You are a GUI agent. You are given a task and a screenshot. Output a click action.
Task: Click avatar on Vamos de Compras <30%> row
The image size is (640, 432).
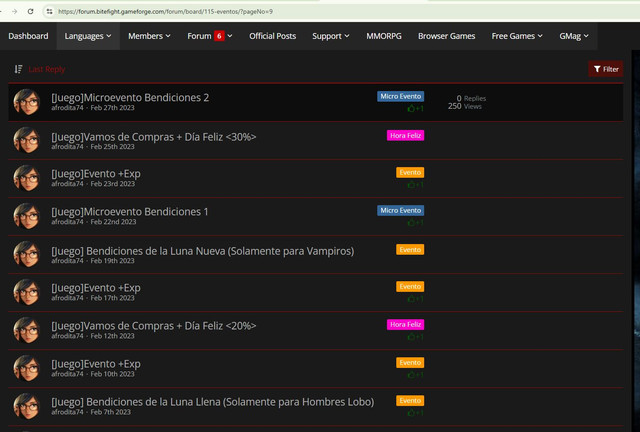click(27, 140)
